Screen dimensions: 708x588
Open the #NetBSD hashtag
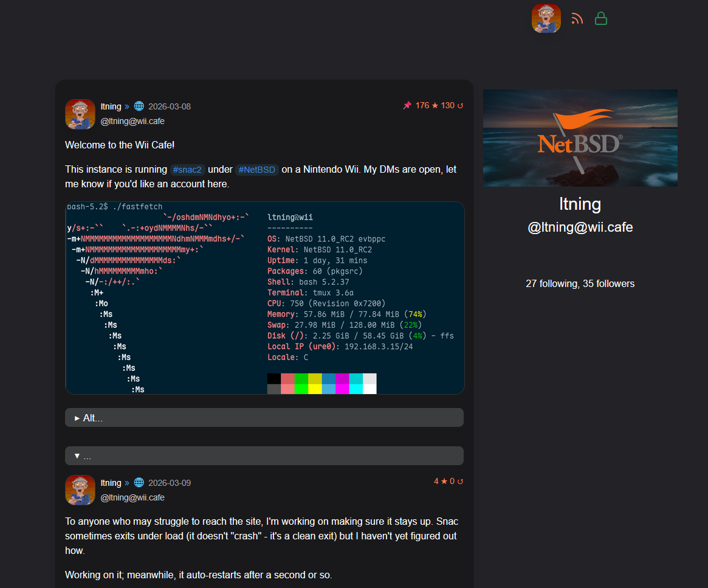click(x=256, y=170)
